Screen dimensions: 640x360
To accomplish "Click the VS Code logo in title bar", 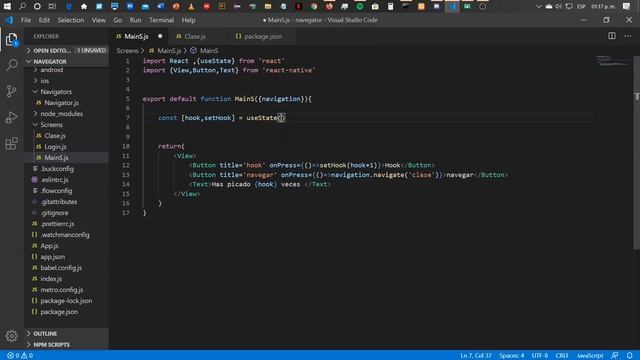I will coord(9,20).
